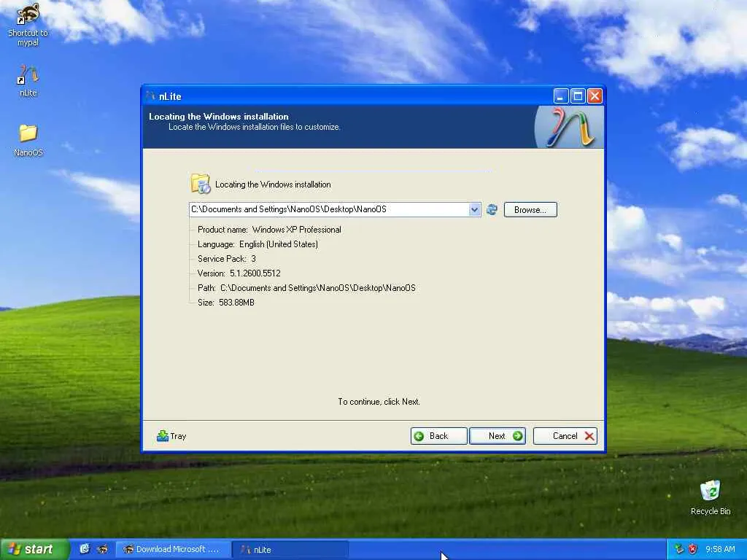
Task: Click the Next button
Action: click(x=498, y=436)
